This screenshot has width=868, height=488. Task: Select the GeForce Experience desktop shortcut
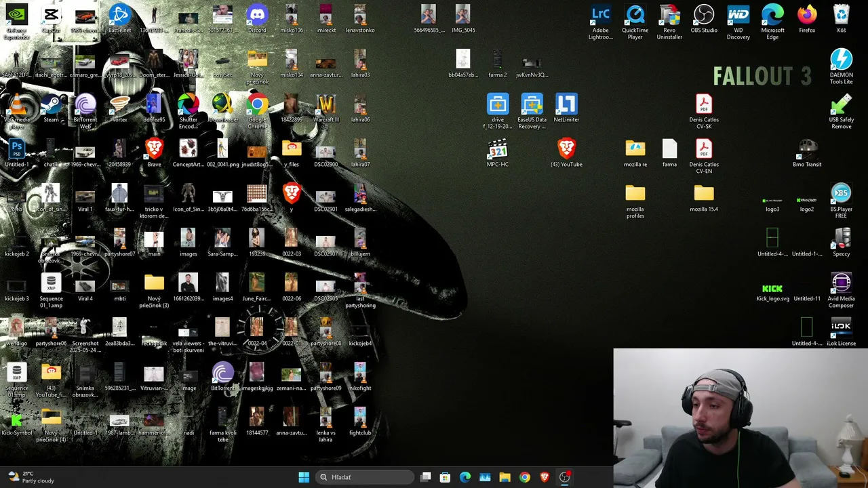click(x=17, y=22)
